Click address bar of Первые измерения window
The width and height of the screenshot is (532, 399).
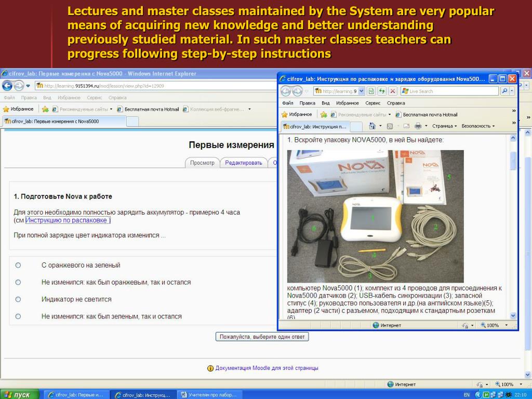(x=156, y=86)
